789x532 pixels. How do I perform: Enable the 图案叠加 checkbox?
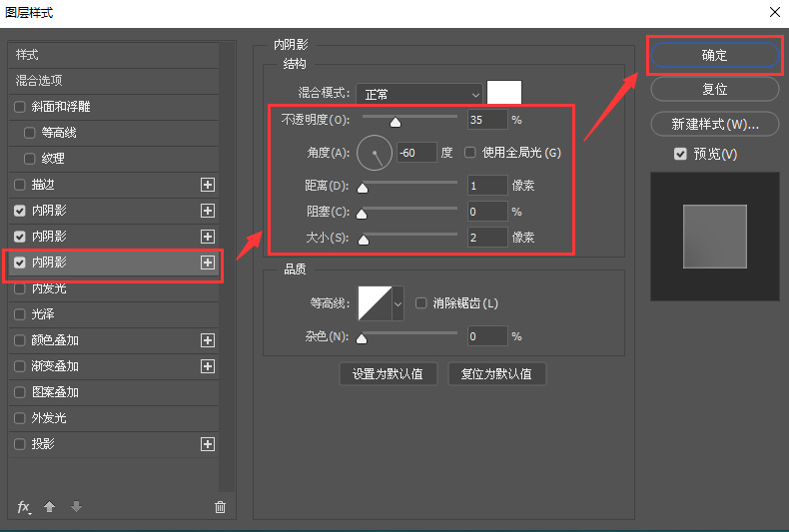click(20, 392)
